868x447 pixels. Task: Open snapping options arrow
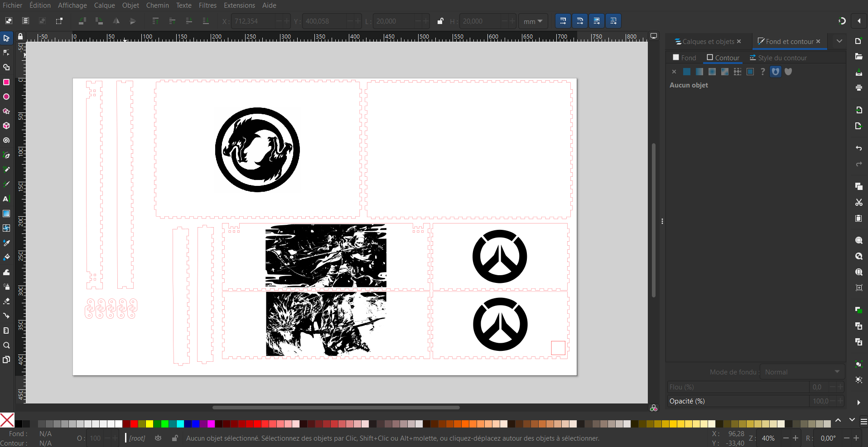(859, 21)
